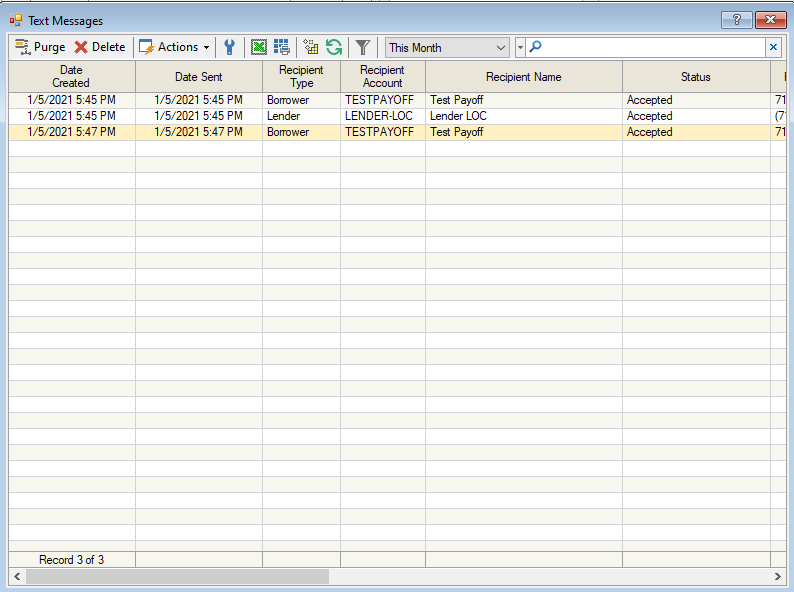The height and width of the screenshot is (592, 794).
Task: Click the horizontal scrollbar thumb
Action: [177, 576]
